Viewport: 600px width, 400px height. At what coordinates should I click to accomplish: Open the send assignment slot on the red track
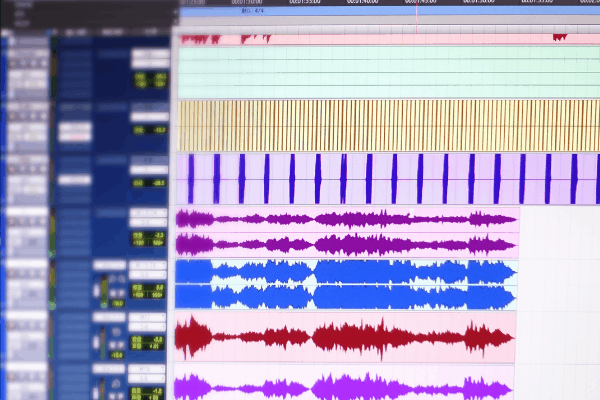tap(109, 317)
